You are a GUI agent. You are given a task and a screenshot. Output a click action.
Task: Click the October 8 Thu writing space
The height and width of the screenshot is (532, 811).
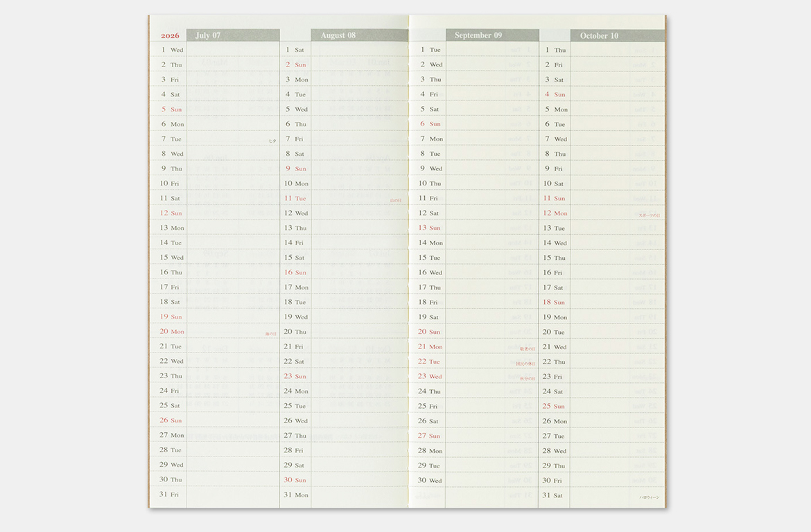pos(618,154)
